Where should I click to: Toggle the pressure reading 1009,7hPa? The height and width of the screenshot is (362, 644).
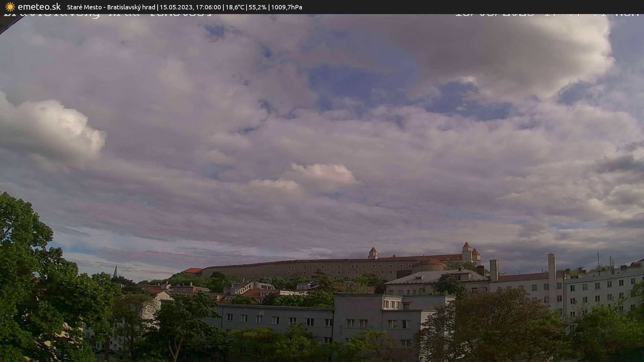pos(287,7)
